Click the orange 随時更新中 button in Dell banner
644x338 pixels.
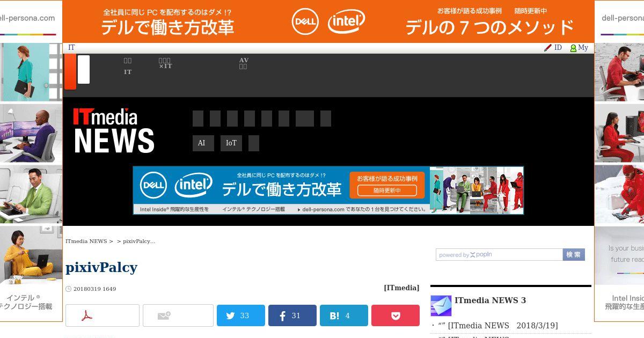tap(387, 190)
